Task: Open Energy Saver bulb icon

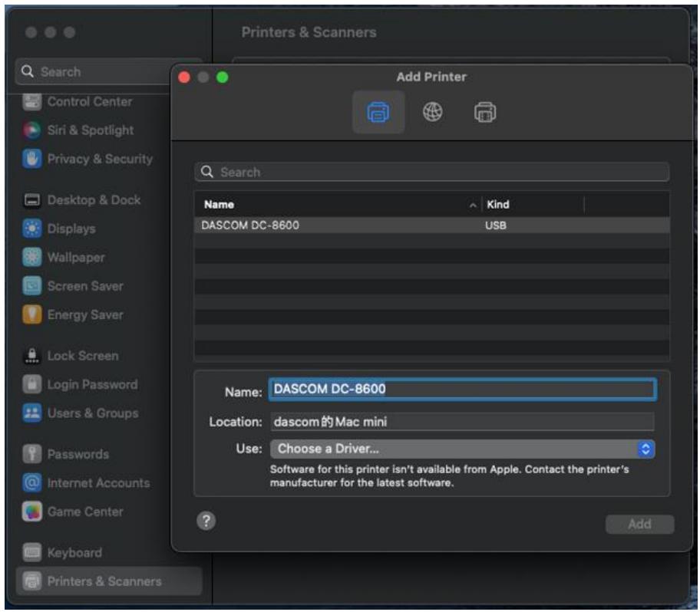Action: pyautogui.click(x=31, y=315)
